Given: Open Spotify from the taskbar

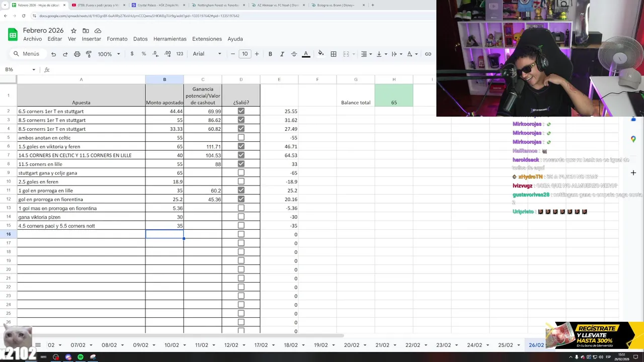Looking at the screenshot, I should pyautogui.click(x=80, y=357).
